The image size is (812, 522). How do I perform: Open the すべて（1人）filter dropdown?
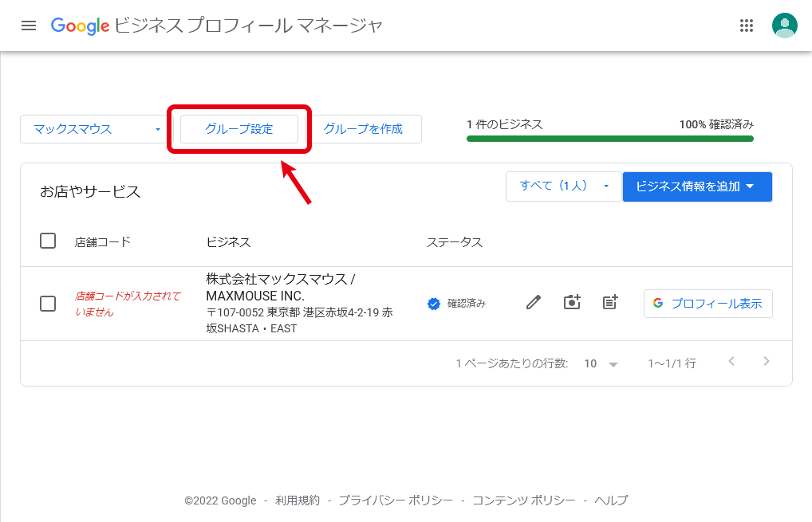tap(563, 186)
